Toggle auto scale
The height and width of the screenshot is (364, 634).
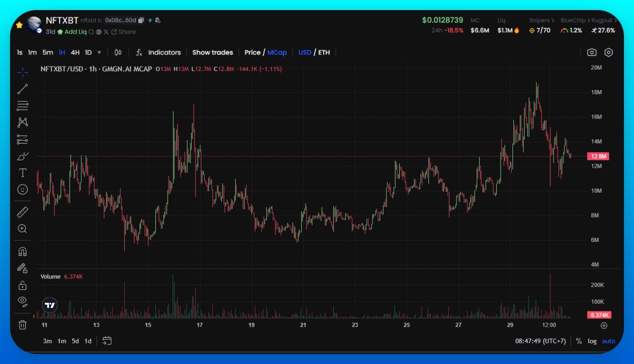pos(609,341)
